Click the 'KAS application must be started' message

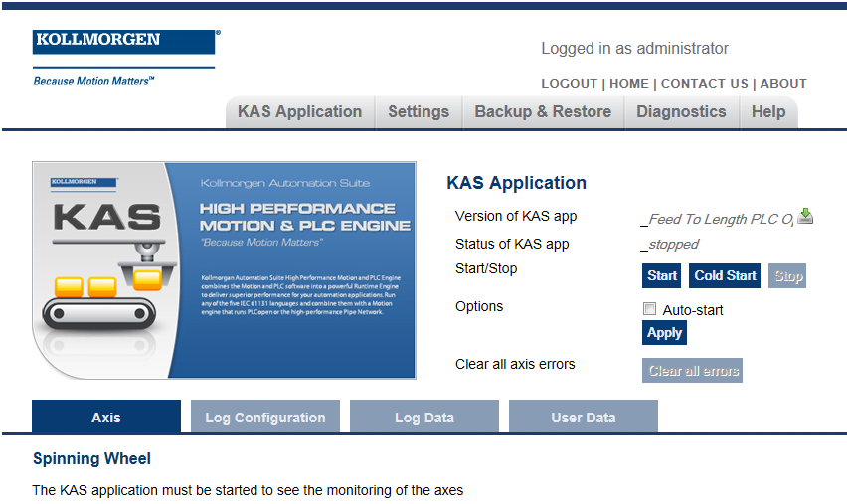click(x=248, y=490)
